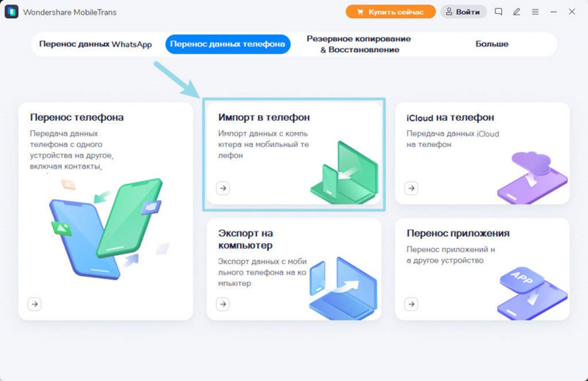Screen dimensions: 588x381
Task: Open the hamburger menu icon
Action: 535,12
